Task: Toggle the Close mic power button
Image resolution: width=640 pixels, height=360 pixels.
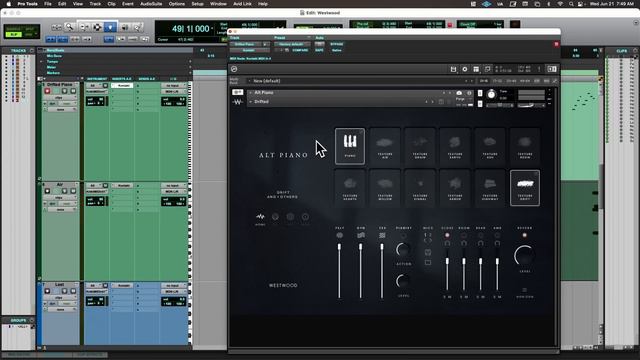Action: click(447, 236)
